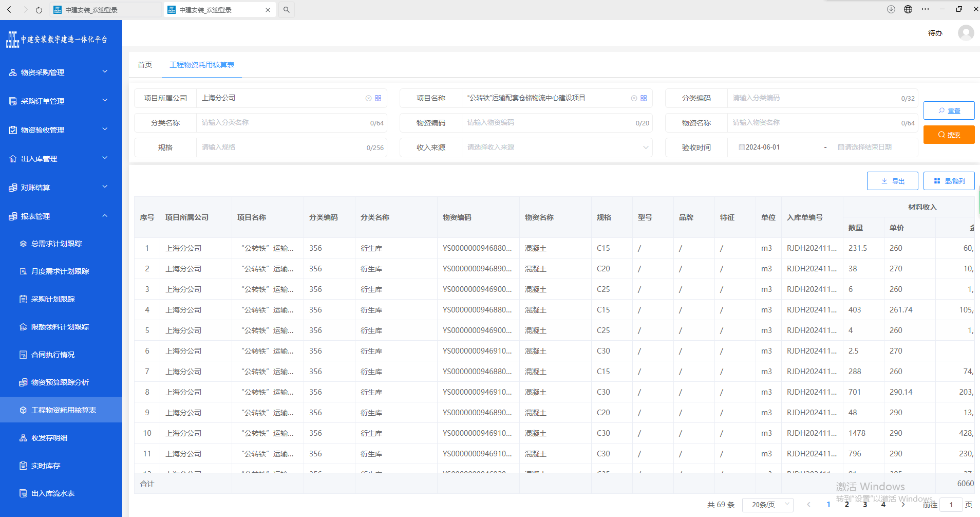Click the 重置 reset button
The image size is (980, 517).
[x=949, y=110]
